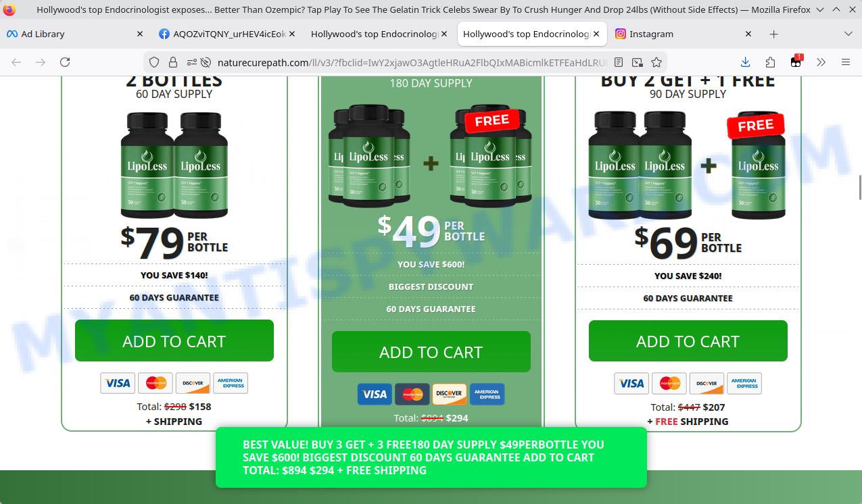Toggle reader view in address bar

[619, 62]
